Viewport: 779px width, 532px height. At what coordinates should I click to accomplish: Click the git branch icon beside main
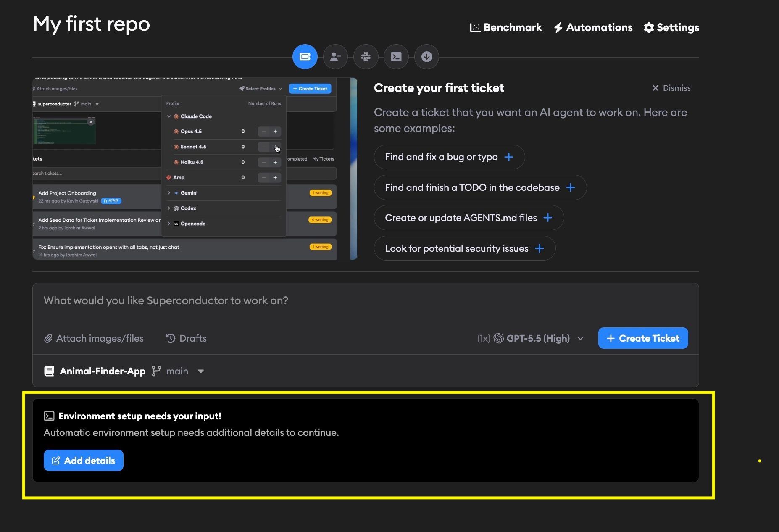click(156, 371)
